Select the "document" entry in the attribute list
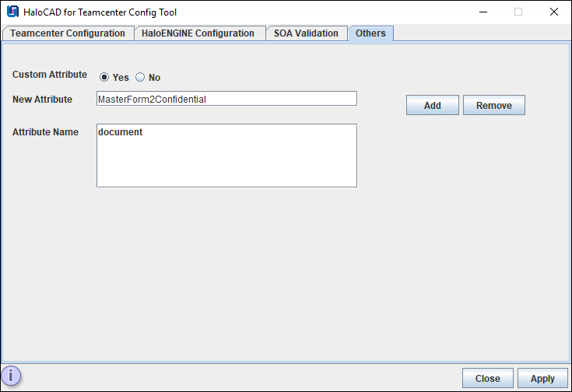Image resolution: width=572 pixels, height=392 pixels. tap(121, 132)
